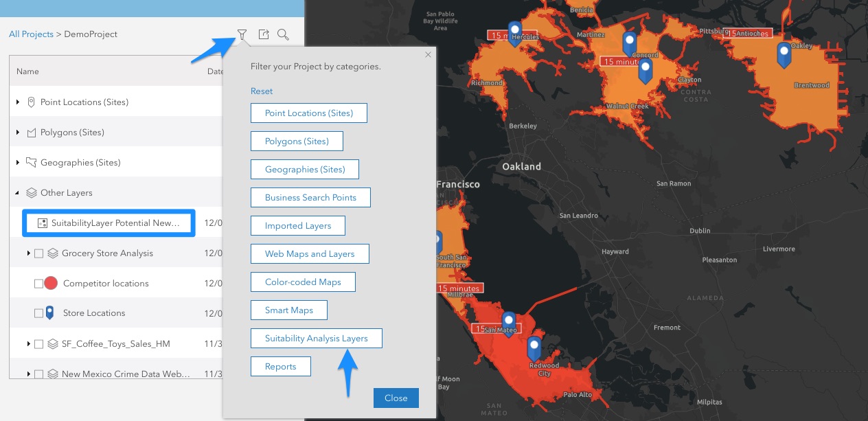Reset the project filters

click(262, 91)
